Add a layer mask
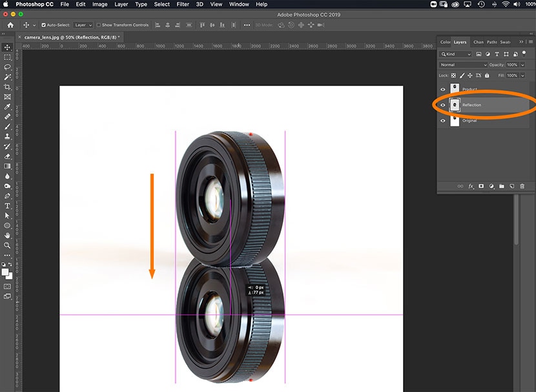The height and width of the screenshot is (392, 536). (481, 186)
